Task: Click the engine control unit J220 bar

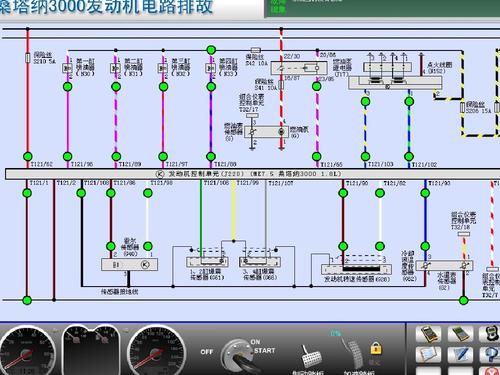Action: click(x=252, y=174)
